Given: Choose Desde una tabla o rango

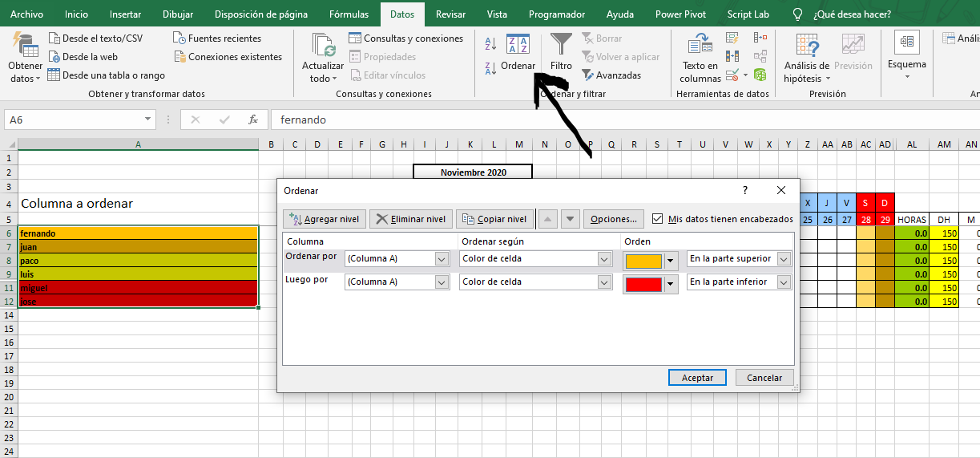Looking at the screenshot, I should click(x=106, y=75).
